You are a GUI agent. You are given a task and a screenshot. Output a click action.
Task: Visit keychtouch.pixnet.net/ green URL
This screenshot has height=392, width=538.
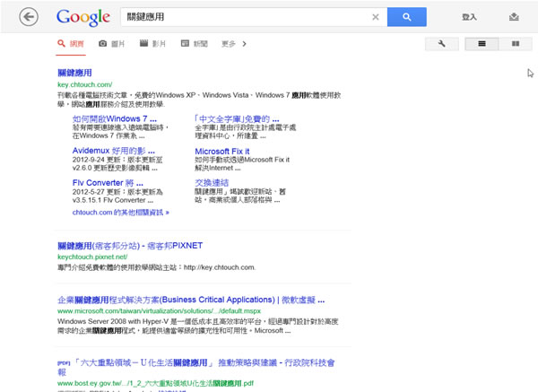click(x=92, y=257)
